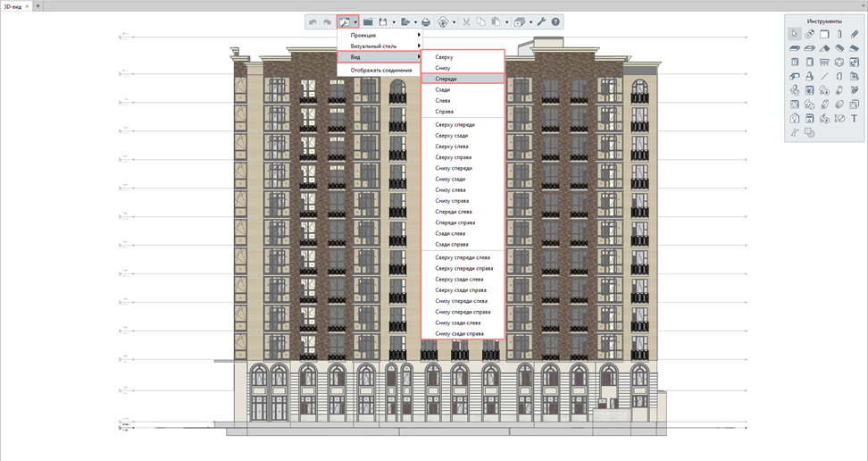The width and height of the screenshot is (868, 461).
Task: Select the Axis tool in Инструменты
Action: click(809, 34)
